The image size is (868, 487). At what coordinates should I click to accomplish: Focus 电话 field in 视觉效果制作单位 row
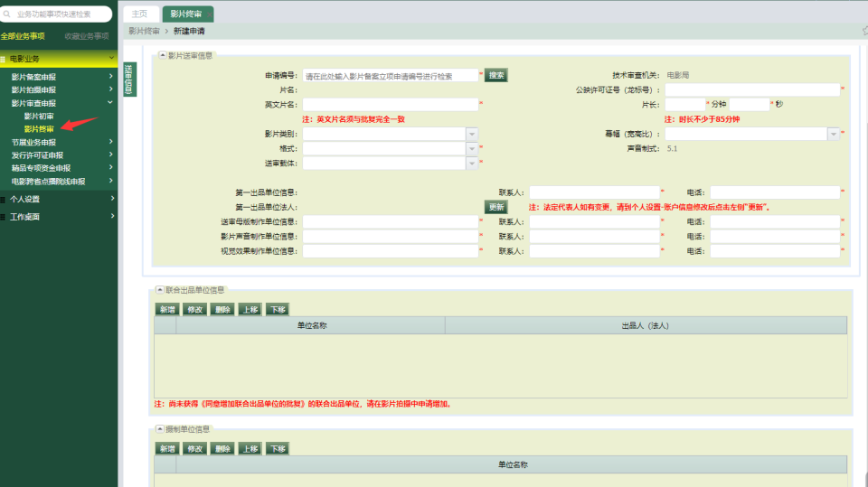(x=775, y=251)
